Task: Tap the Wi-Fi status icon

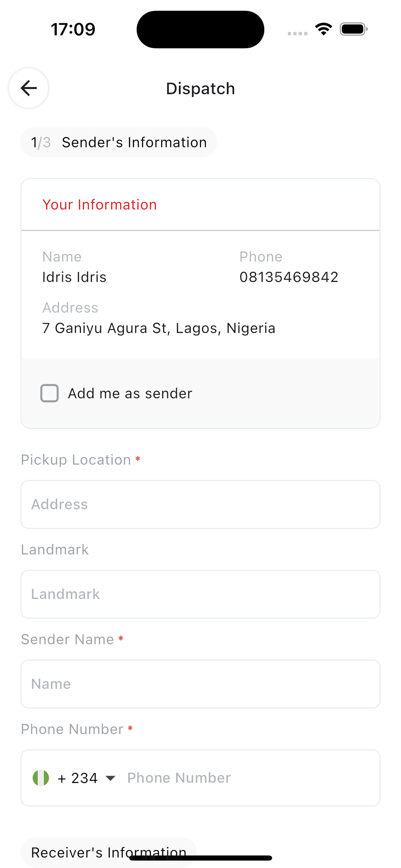Action: coord(324,29)
